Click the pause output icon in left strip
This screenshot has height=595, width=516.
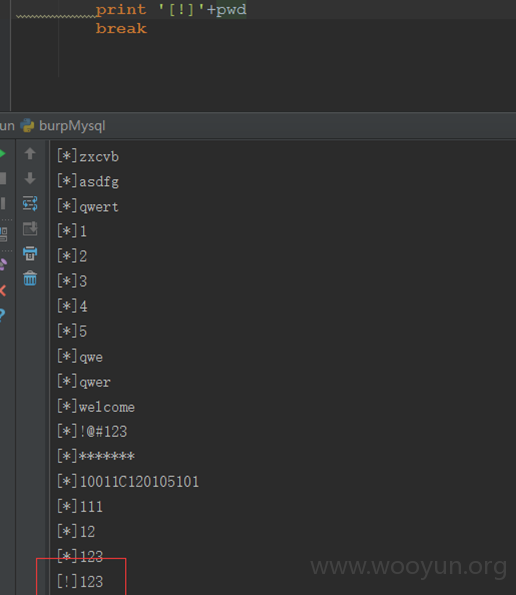pos(3,203)
